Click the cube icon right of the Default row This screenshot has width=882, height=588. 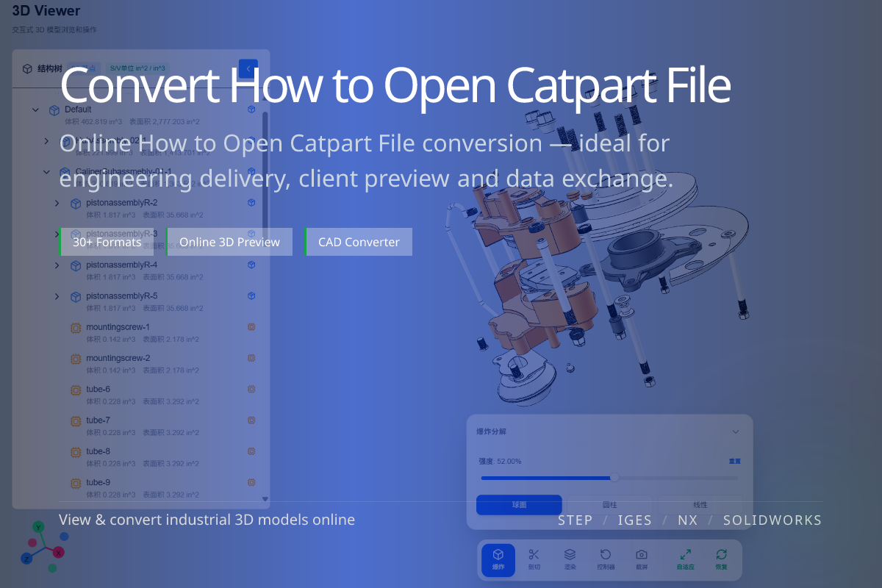251,110
